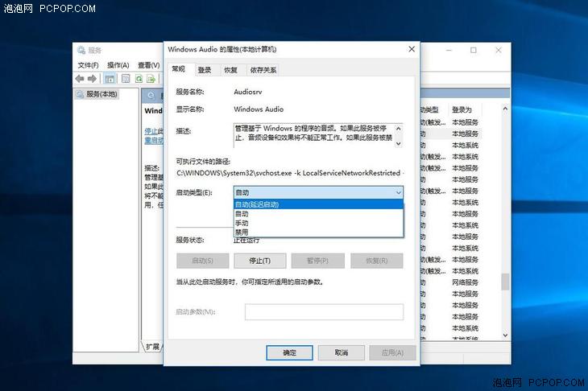Click the 停止 link in Services details pane
588x391 pixels.
(151, 131)
